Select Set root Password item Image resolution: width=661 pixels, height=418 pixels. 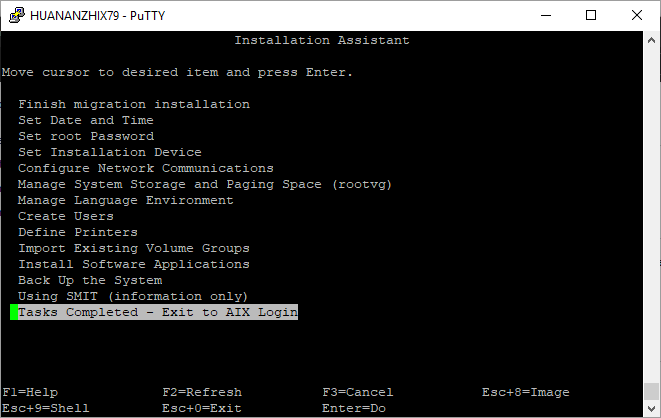click(x=86, y=136)
